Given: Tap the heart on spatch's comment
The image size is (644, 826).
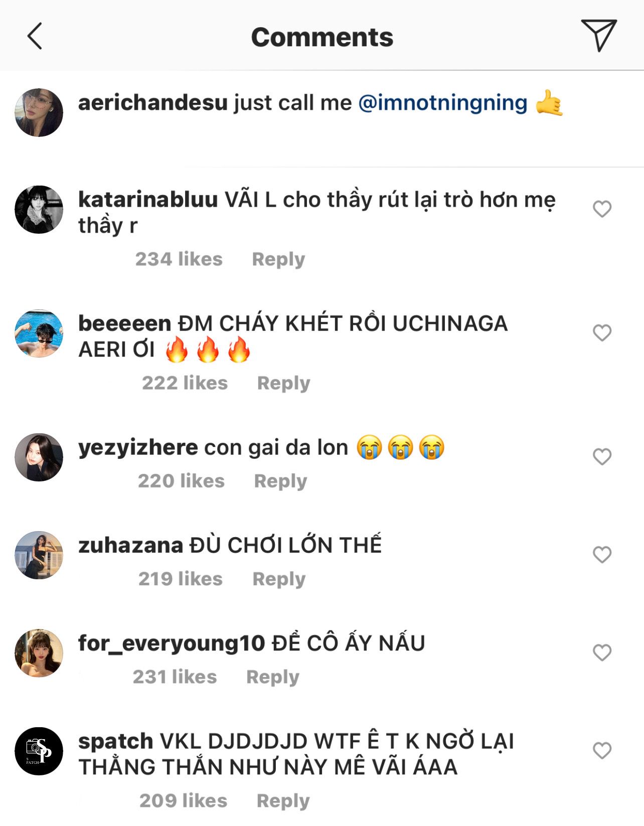Looking at the screenshot, I should (602, 750).
